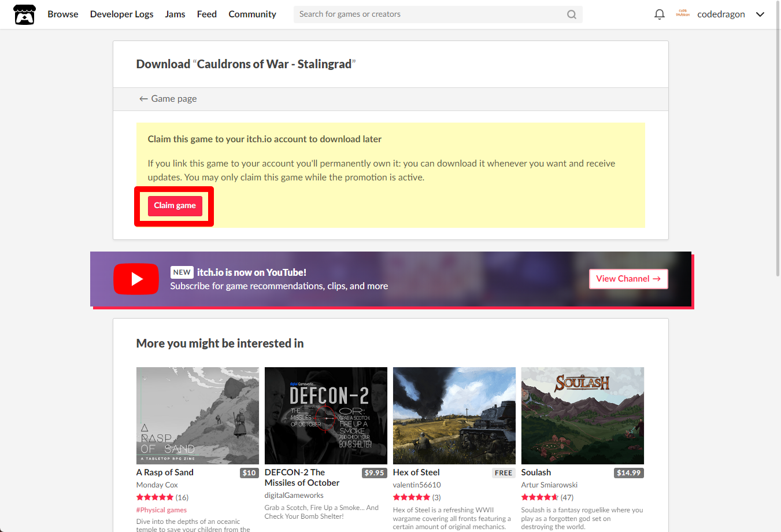Click Hex of Steel title link
Viewport: 781px width, 532px height.
coord(416,472)
